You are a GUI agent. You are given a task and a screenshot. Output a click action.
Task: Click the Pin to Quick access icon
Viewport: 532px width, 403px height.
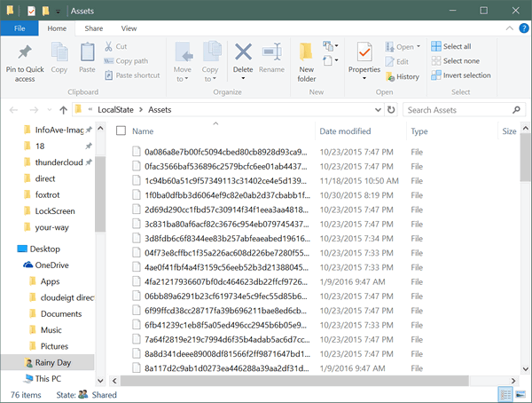tap(25, 52)
